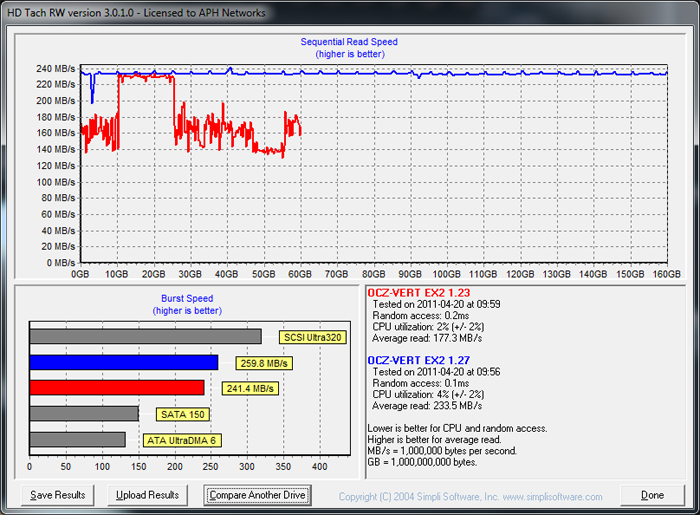Image resolution: width=700 pixels, height=515 pixels.
Task: Click the Burst Speed chart title
Action: point(187,298)
